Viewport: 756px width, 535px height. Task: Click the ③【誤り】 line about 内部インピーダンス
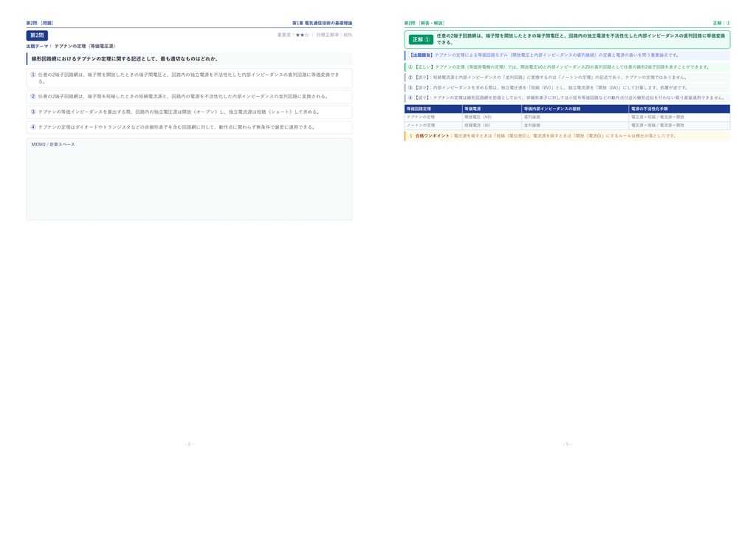coord(567,88)
